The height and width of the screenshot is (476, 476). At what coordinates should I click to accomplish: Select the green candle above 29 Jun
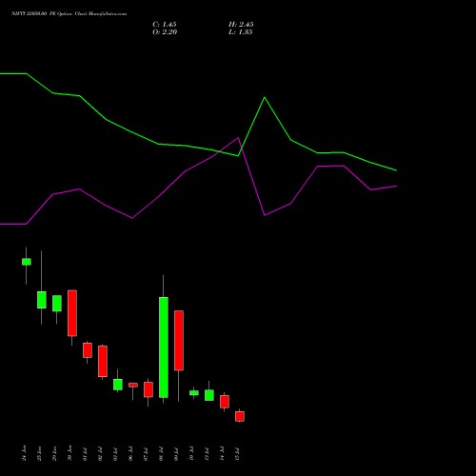tap(57, 304)
